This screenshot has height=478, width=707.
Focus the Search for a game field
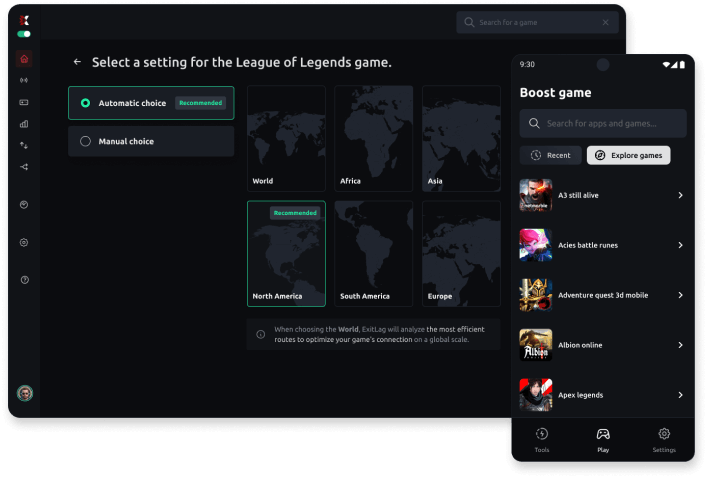click(x=537, y=22)
